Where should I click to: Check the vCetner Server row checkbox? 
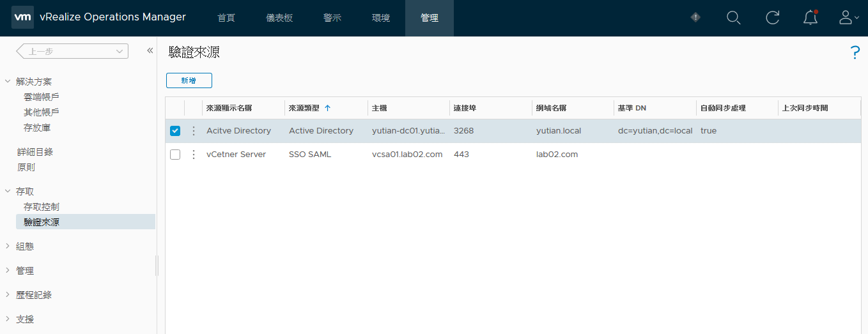(175, 155)
